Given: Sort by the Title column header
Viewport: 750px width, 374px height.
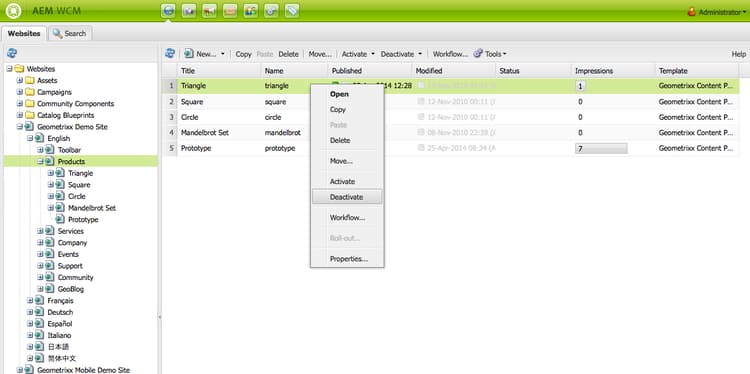Looking at the screenshot, I should pos(219,70).
